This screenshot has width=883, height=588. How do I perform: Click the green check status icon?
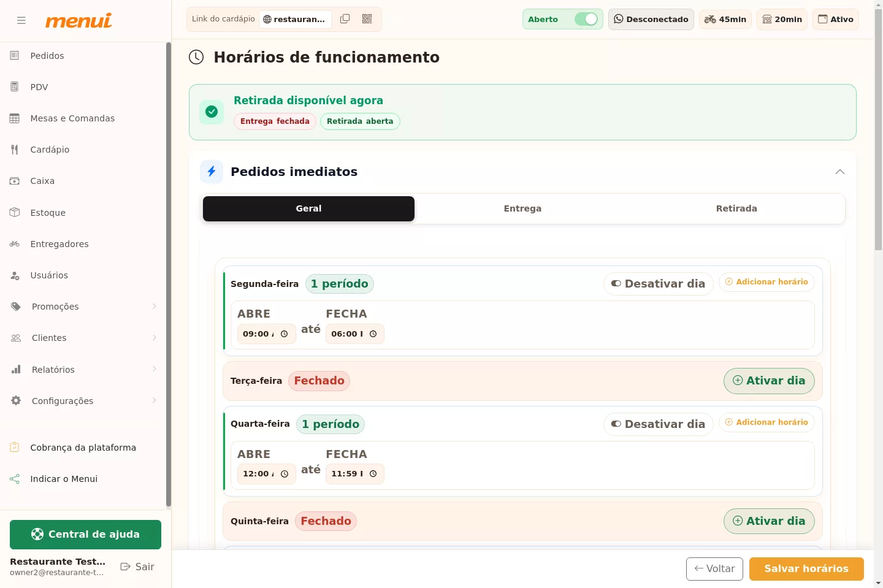point(212,112)
